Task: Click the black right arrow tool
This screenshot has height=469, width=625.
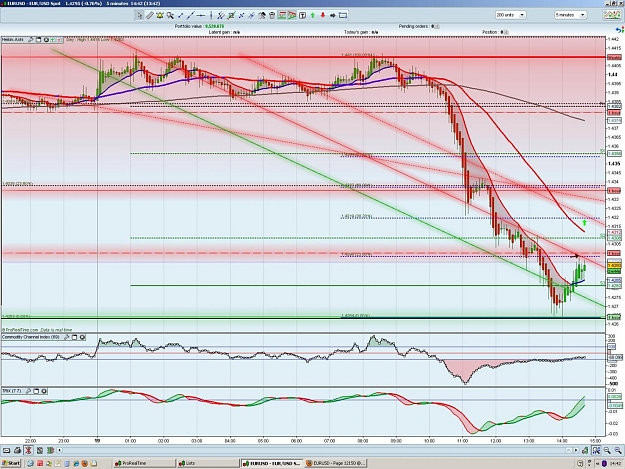Action: click(x=333, y=16)
